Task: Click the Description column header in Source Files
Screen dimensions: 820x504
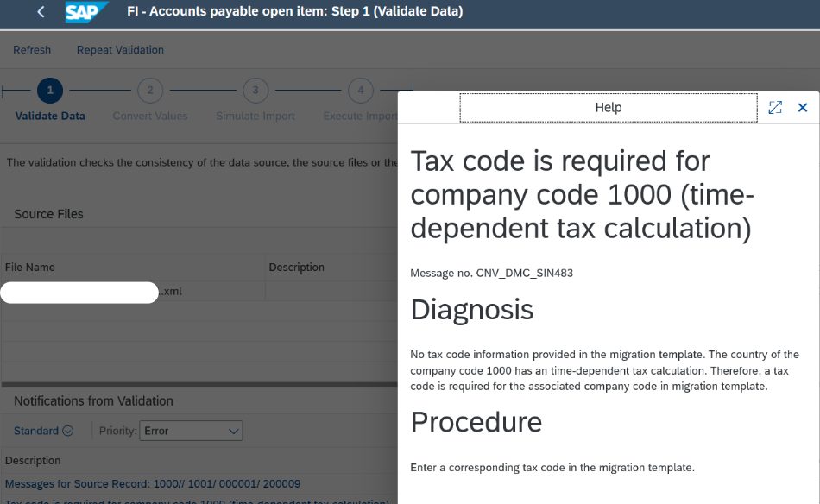Action: (x=297, y=268)
